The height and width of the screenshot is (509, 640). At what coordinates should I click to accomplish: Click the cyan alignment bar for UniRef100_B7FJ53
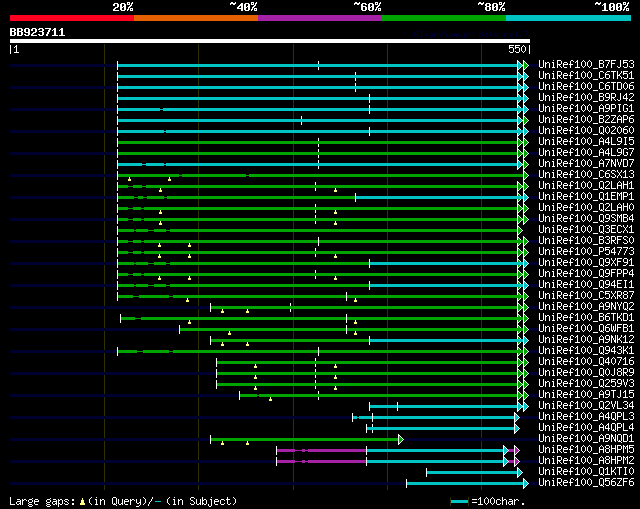(x=318, y=65)
